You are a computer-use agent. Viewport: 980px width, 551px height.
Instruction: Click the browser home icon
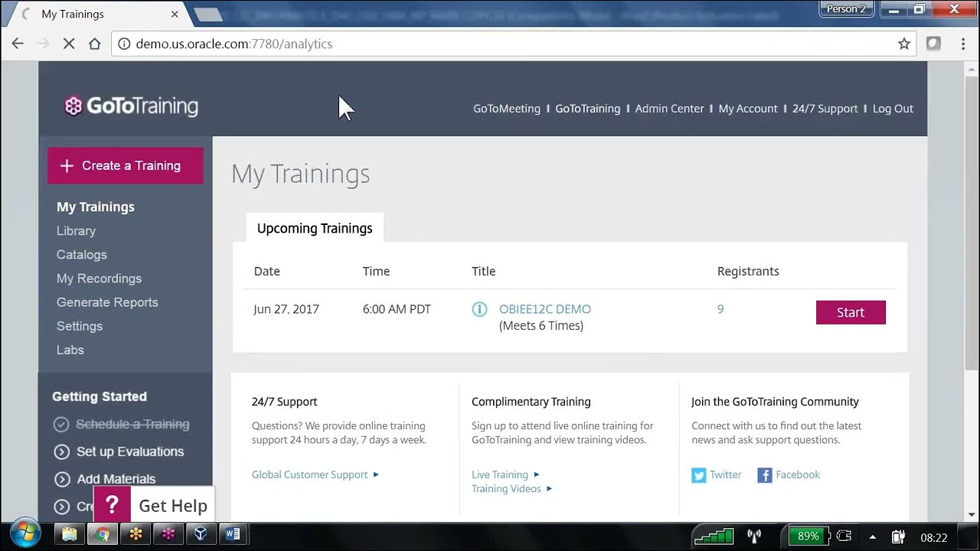pos(94,44)
